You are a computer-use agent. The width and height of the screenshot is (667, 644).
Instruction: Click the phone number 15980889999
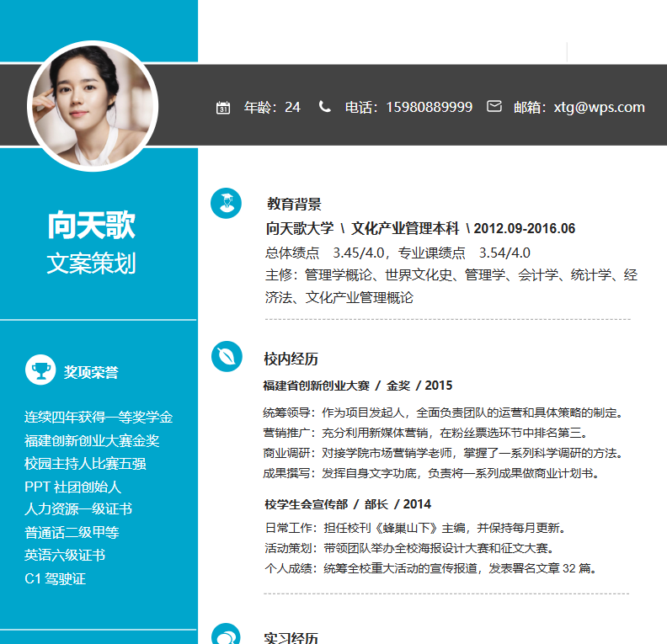pos(429,108)
